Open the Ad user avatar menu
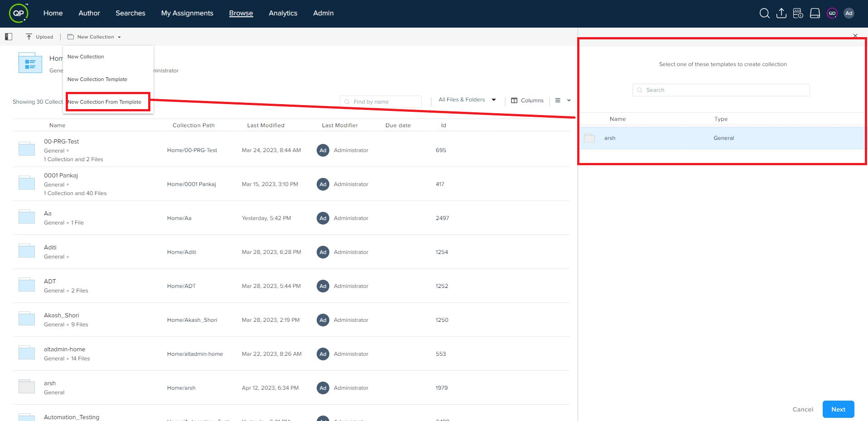868x421 pixels. (x=849, y=13)
